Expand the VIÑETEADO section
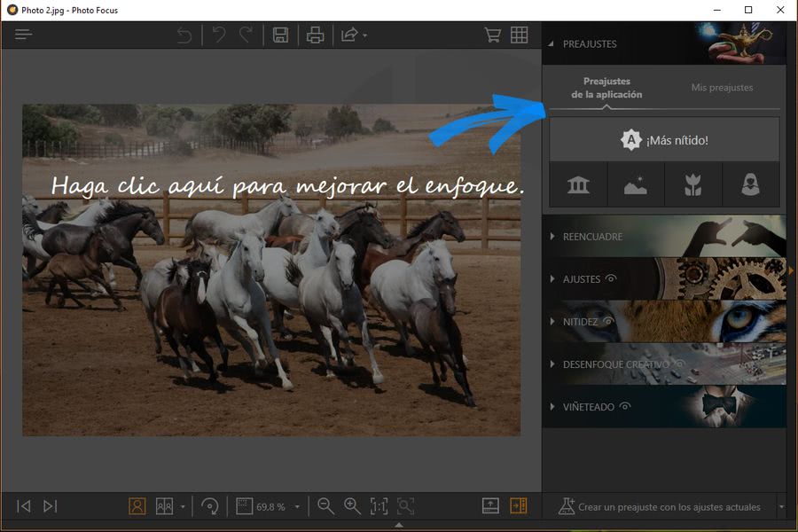The width and height of the screenshot is (798, 532). coord(552,407)
